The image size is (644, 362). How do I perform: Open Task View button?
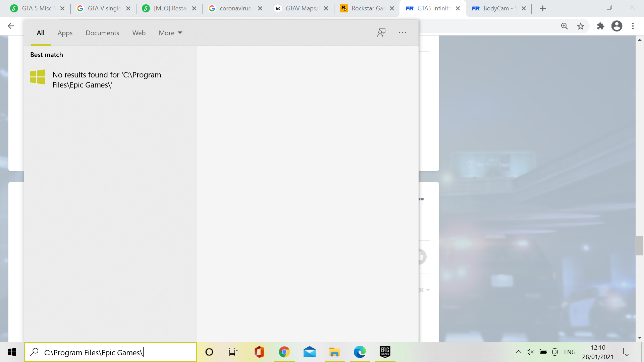pyautogui.click(x=233, y=352)
